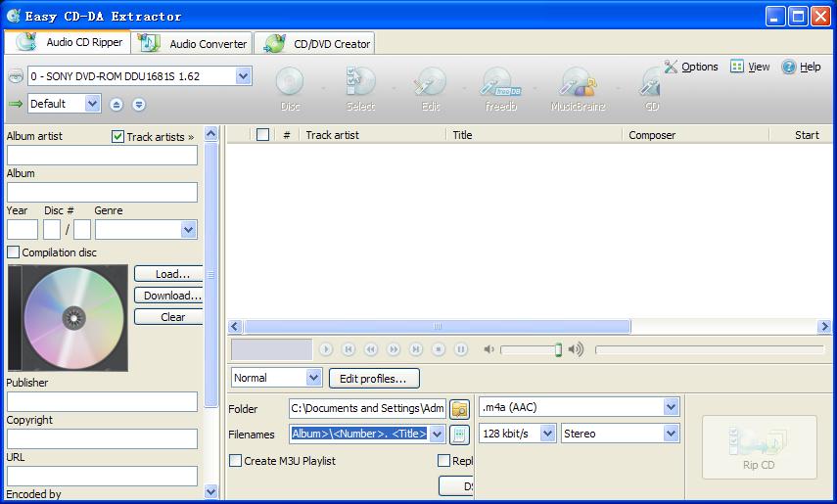The width and height of the screenshot is (837, 504).
Task: Open the Help question mark icon
Action: coord(788,67)
